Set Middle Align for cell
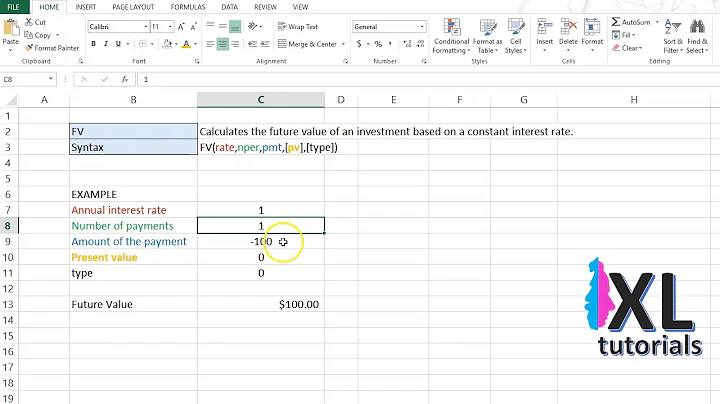The image size is (720, 404). pos(223,26)
